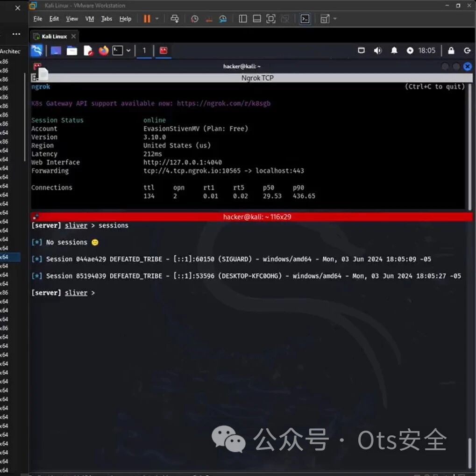Click the Unity mode icon
The height and width of the screenshot is (476, 476).
285,19
